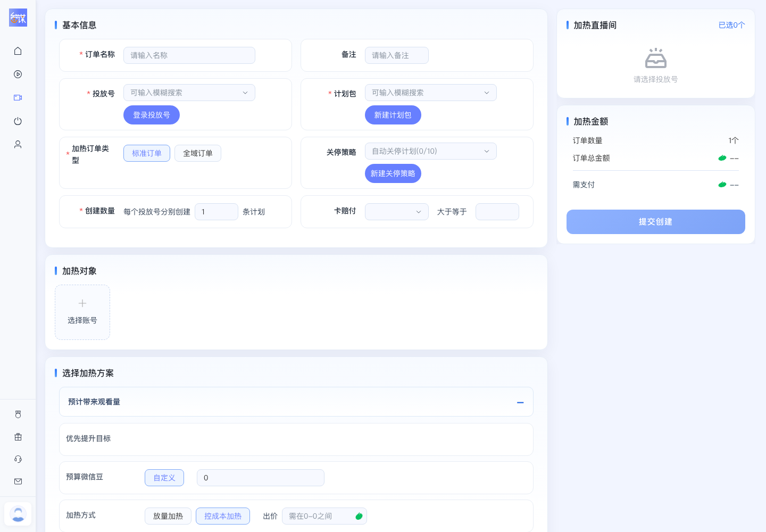The height and width of the screenshot is (532, 766).
Task: Select 自定义 budget option
Action: click(164, 478)
